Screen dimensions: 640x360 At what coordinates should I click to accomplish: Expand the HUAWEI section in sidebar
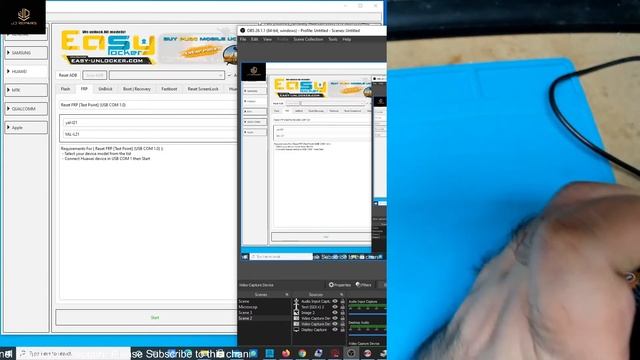(26, 71)
